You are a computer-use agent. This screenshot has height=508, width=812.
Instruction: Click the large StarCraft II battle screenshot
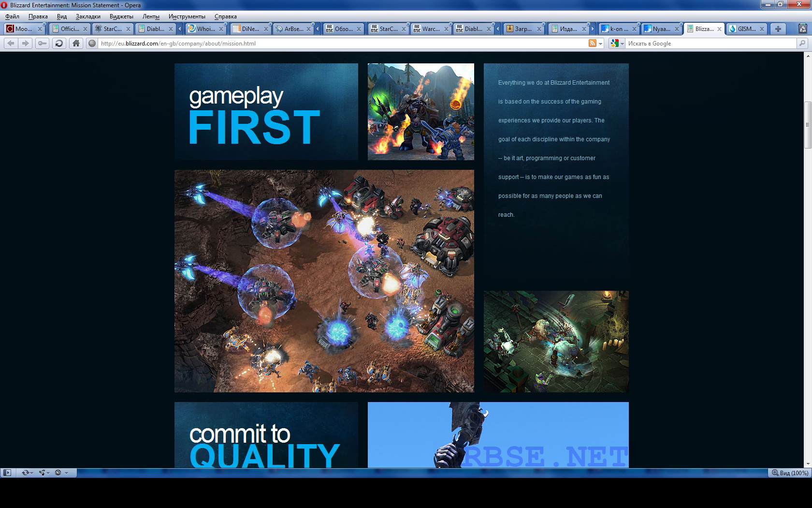324,281
